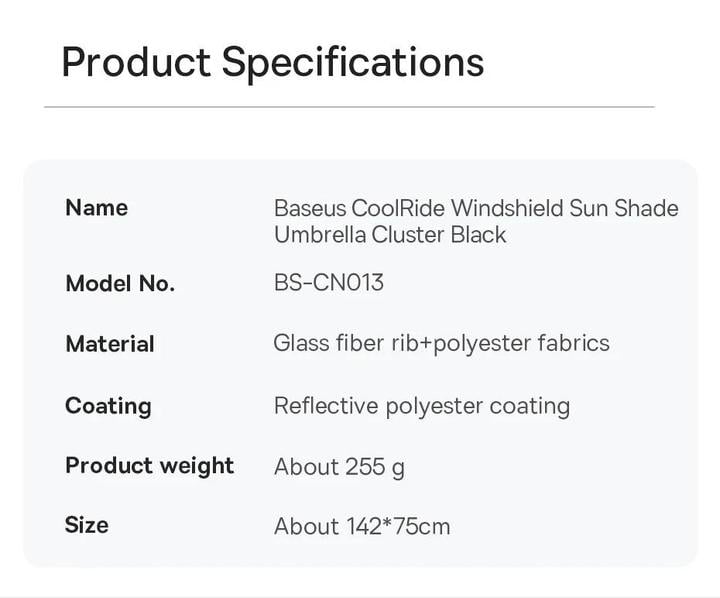Image resolution: width=720 pixels, height=598 pixels.
Task: Click the text "Baseus CoolRide Windshield Sun Shade"
Action: point(476,209)
